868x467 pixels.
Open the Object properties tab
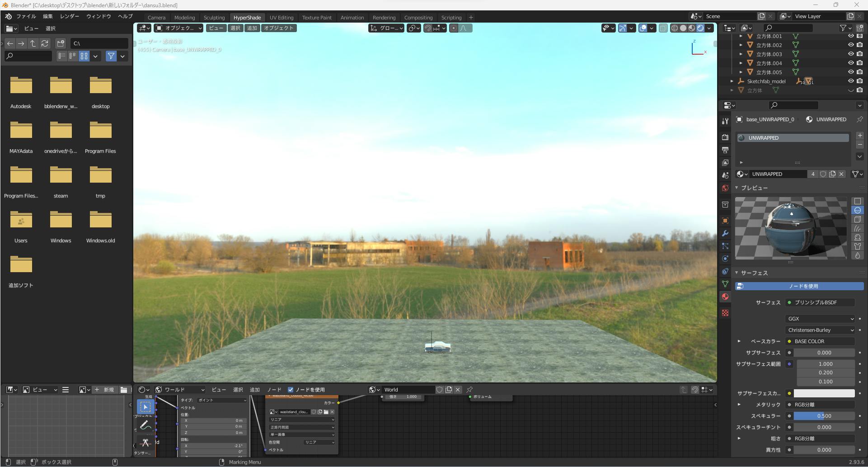click(x=725, y=221)
